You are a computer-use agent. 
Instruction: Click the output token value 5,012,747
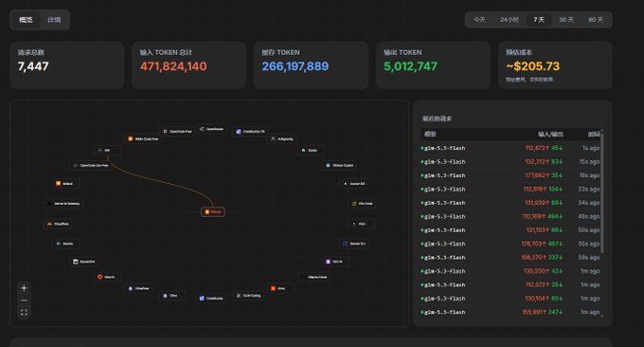click(411, 66)
